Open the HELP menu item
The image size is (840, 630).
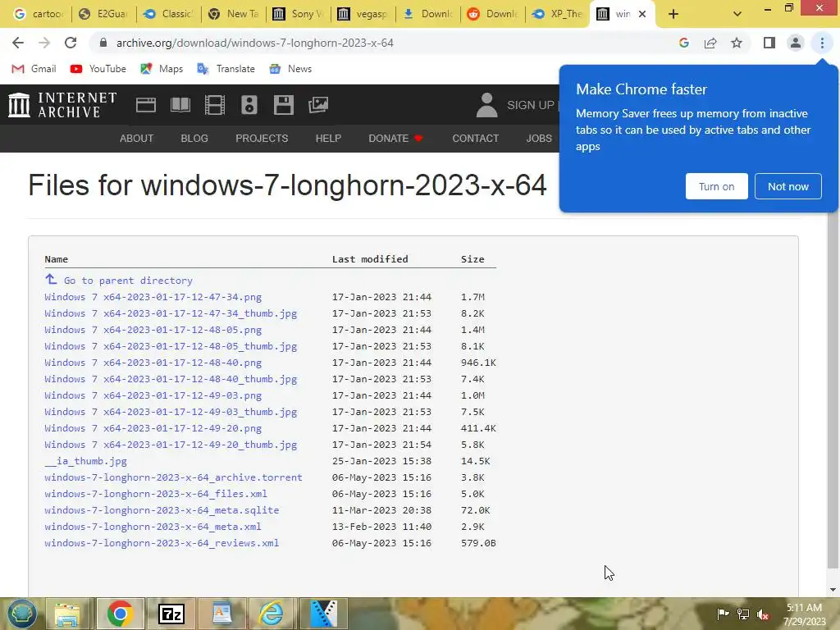328,138
